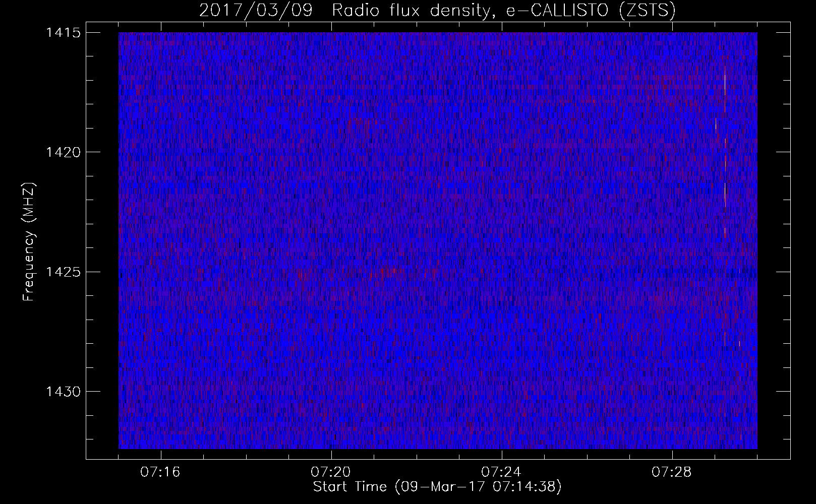This screenshot has height=504, width=816.
Task: Click the 1415 frequency tick label
Action: (63, 33)
